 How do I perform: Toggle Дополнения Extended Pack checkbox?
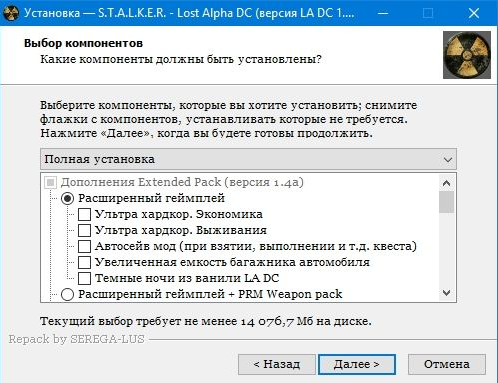coord(51,182)
